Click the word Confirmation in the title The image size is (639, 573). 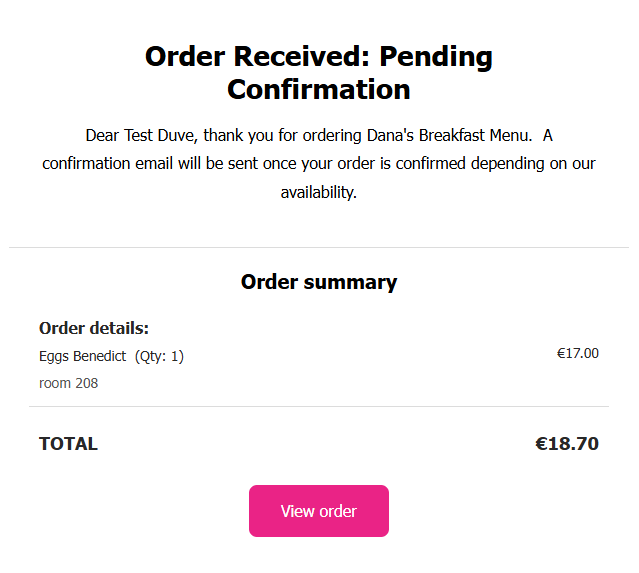coord(318,89)
